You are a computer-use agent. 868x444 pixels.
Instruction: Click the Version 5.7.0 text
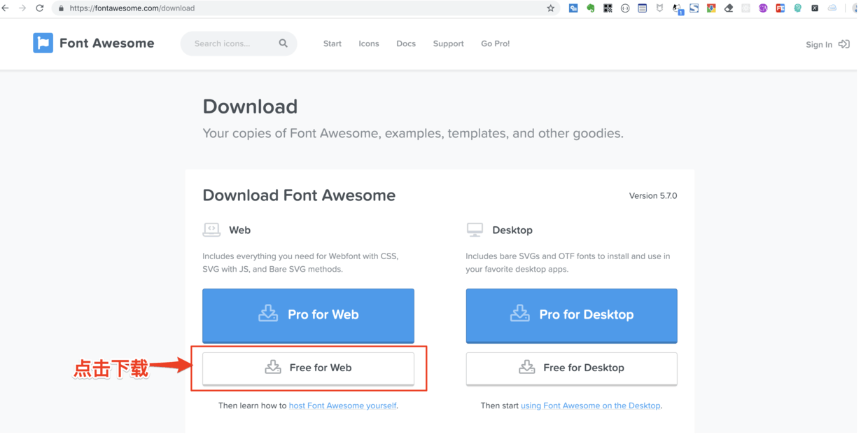[x=653, y=196]
